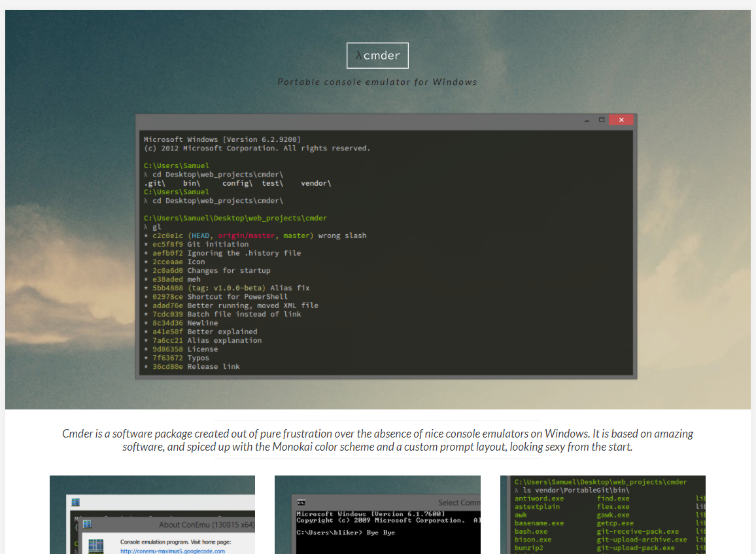Click the '2cceaae Icon' commit row
The image size is (756, 554).
(175, 262)
